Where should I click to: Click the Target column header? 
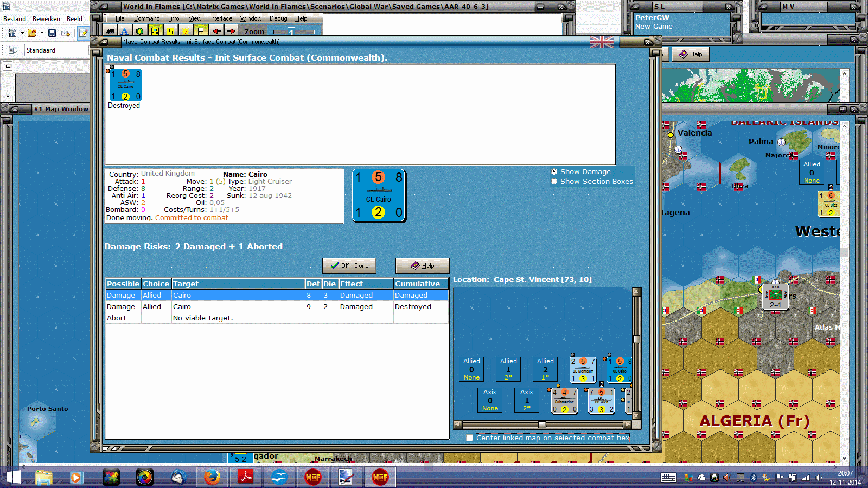[x=238, y=284]
